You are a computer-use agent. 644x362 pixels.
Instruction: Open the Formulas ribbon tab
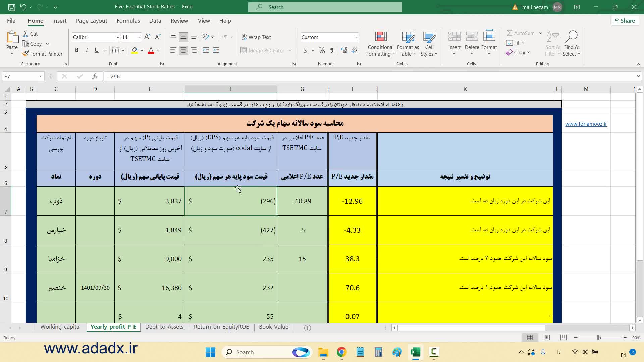(x=128, y=21)
